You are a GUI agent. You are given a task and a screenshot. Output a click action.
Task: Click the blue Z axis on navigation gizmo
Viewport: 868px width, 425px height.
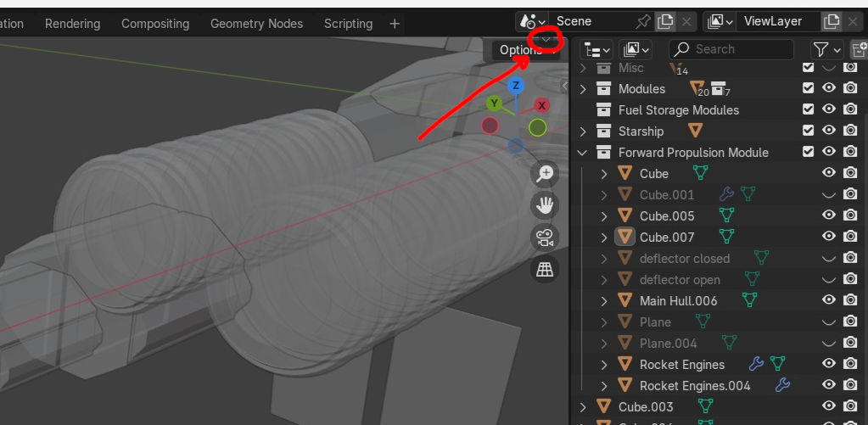coord(515,85)
